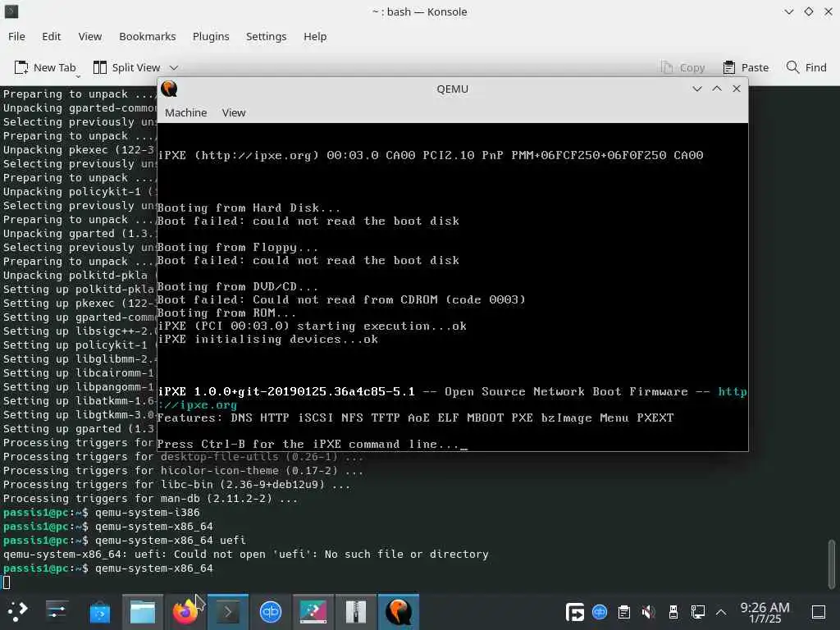Open Konsole Plugins menu
This screenshot has width=840, height=630.
pos(211,36)
